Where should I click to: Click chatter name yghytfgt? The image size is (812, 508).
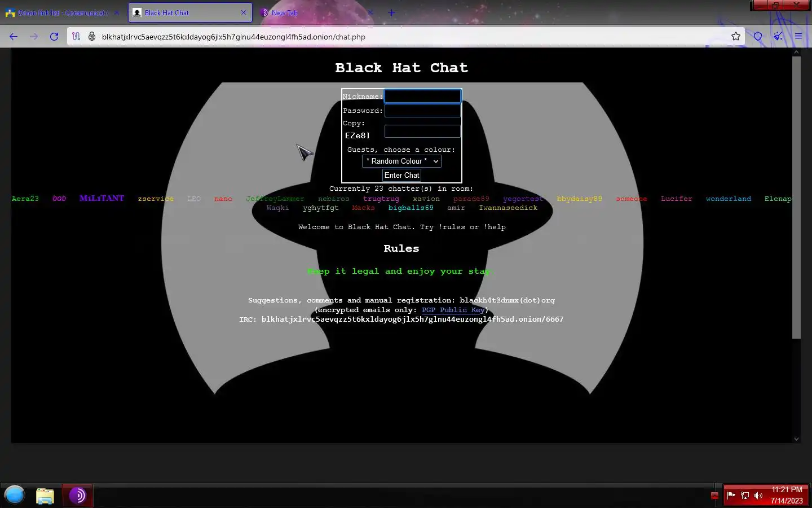click(321, 208)
